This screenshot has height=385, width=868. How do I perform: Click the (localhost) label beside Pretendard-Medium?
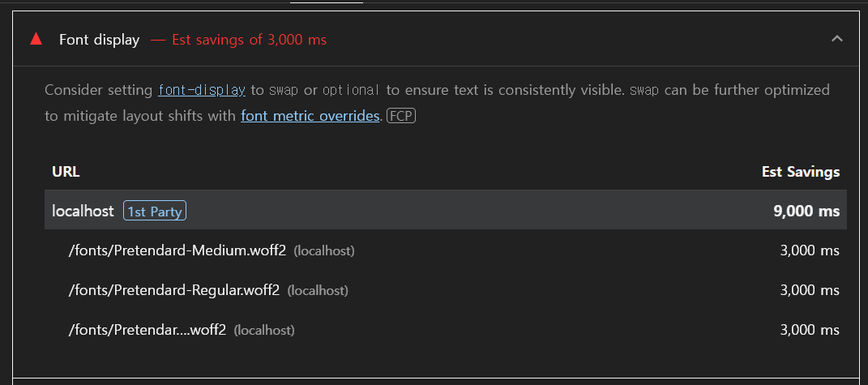(324, 251)
